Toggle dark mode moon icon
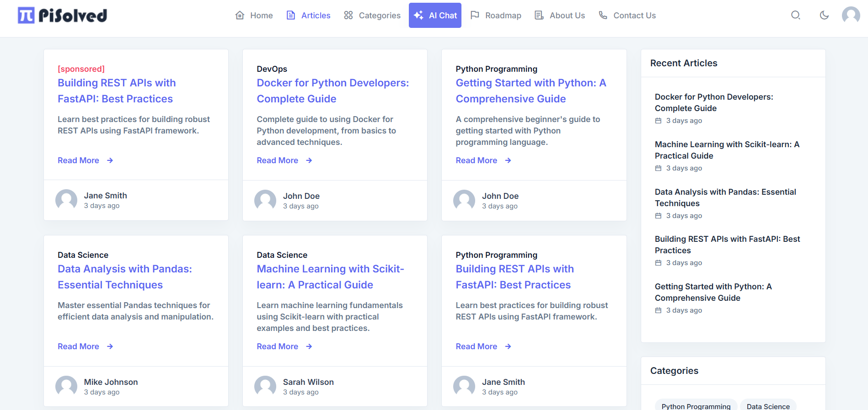Image resolution: width=868 pixels, height=410 pixels. pos(824,16)
